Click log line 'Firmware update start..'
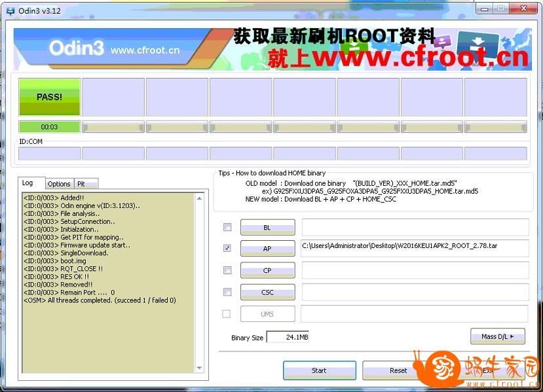 (x=77, y=245)
